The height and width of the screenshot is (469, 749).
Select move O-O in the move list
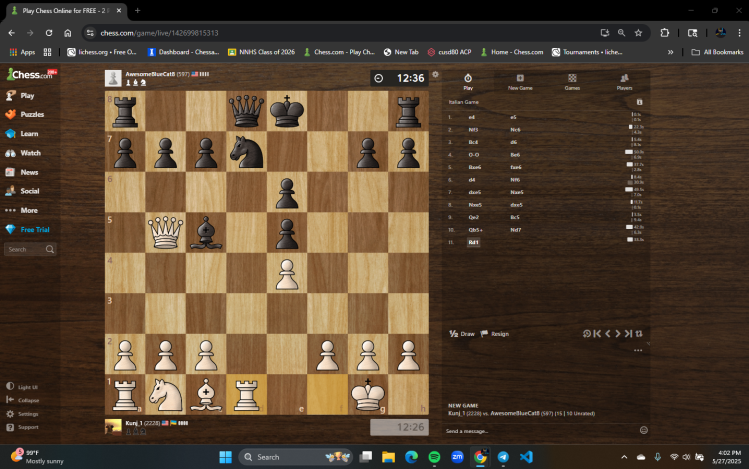click(x=473, y=155)
